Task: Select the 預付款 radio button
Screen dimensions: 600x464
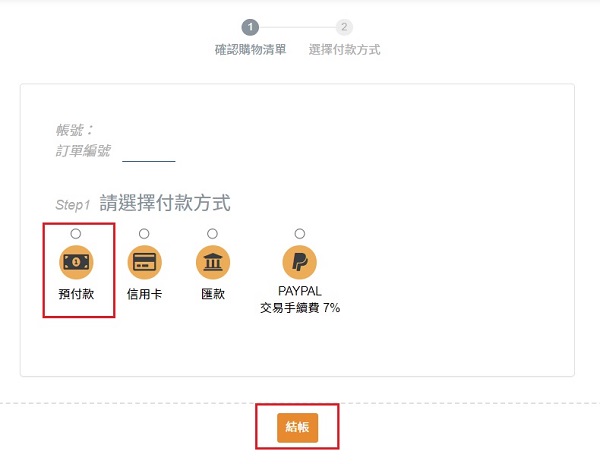Action: coord(76,233)
